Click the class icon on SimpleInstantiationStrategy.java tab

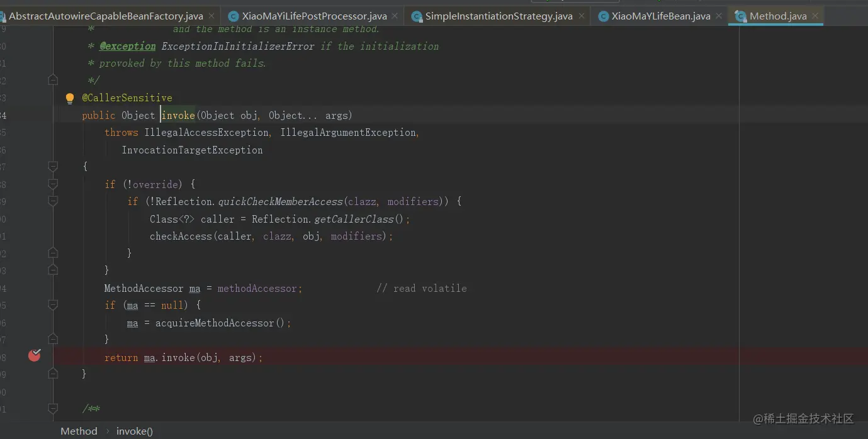pos(417,16)
